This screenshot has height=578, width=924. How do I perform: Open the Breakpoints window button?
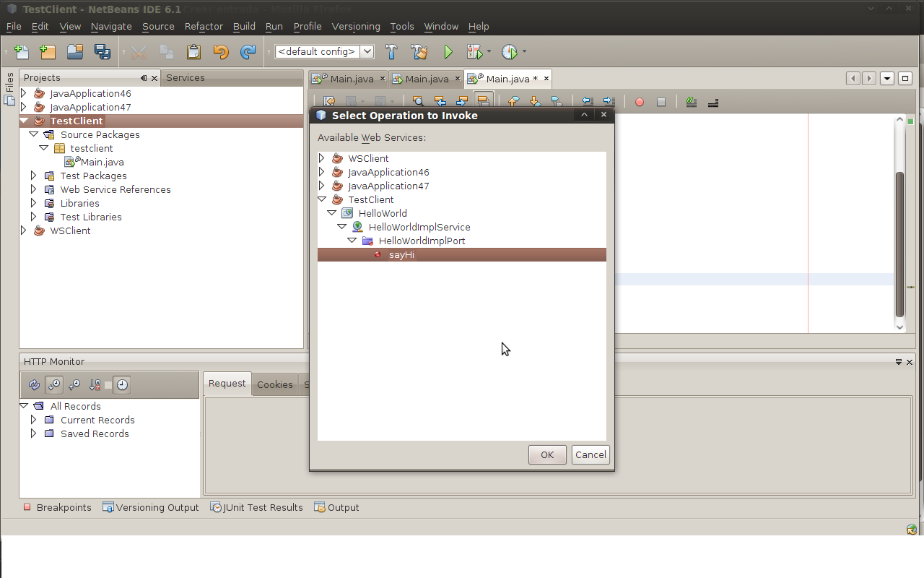[57, 507]
